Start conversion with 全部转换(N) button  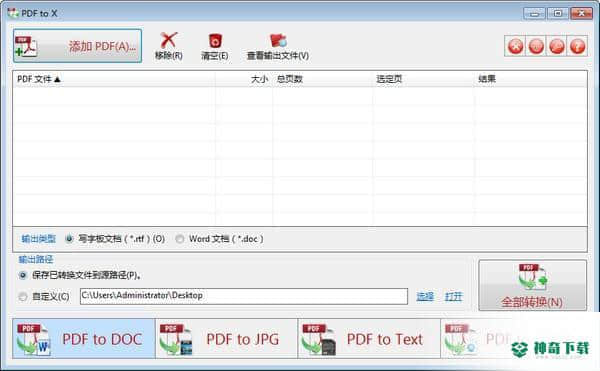coord(532,285)
